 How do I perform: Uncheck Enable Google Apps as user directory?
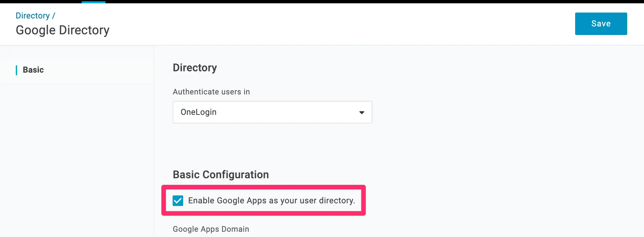[x=178, y=201]
